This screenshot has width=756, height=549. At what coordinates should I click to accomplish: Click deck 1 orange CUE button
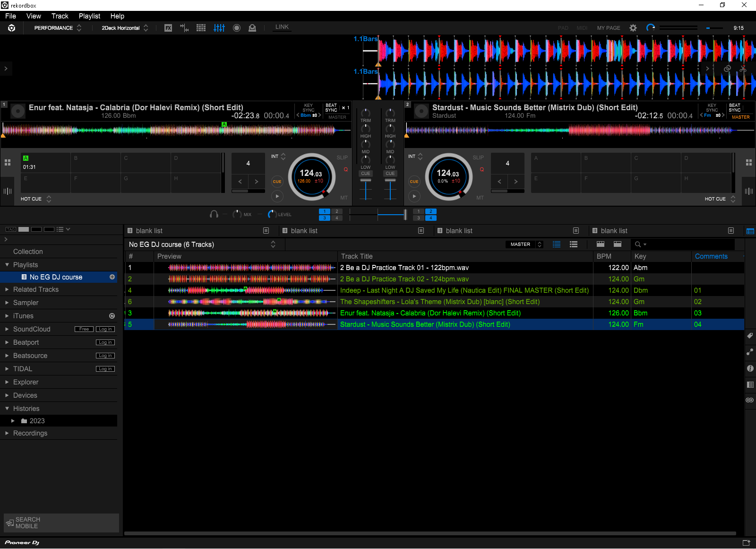[277, 182]
